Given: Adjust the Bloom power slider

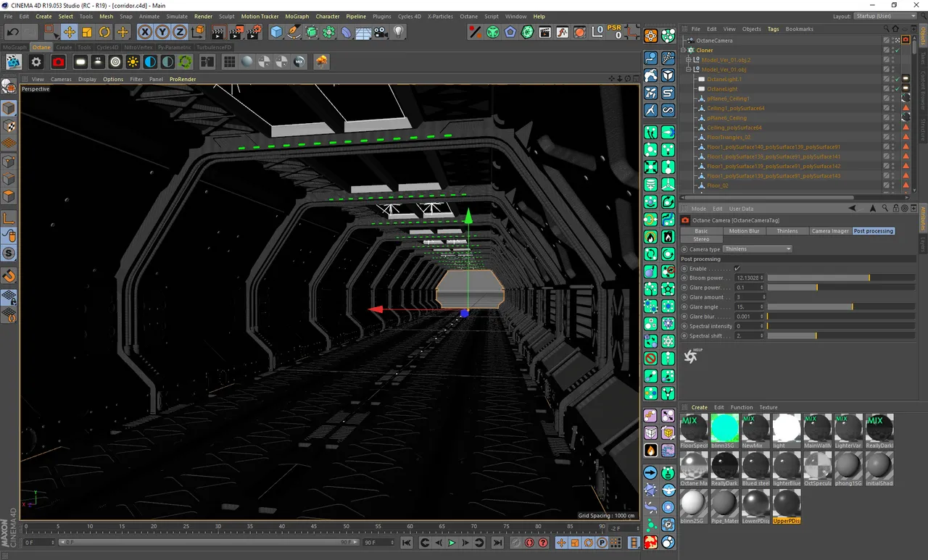Looking at the screenshot, I should pos(841,278).
